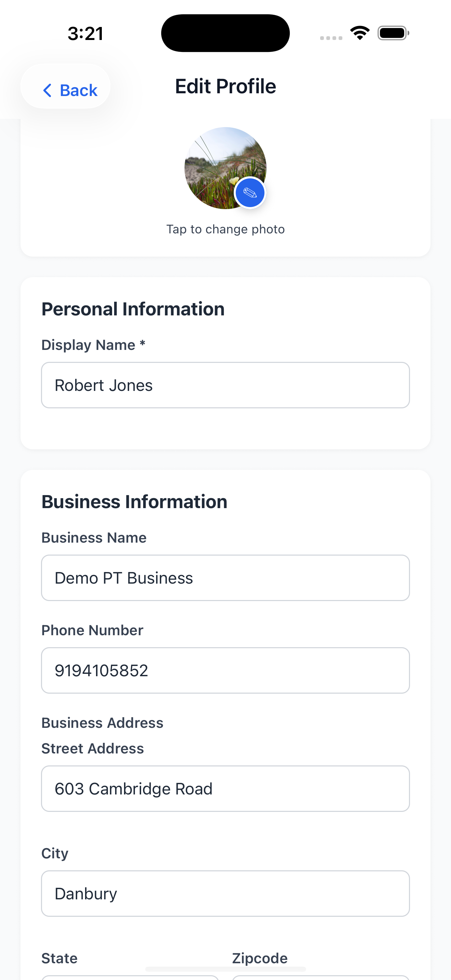The width and height of the screenshot is (451, 980).
Task: Tap the Wi-Fi status icon
Action: [x=360, y=33]
